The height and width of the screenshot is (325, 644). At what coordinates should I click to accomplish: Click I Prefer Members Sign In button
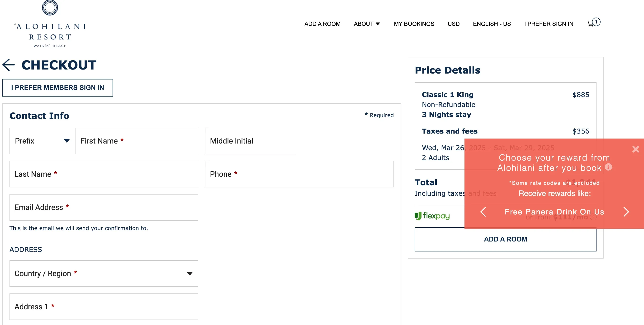point(57,88)
